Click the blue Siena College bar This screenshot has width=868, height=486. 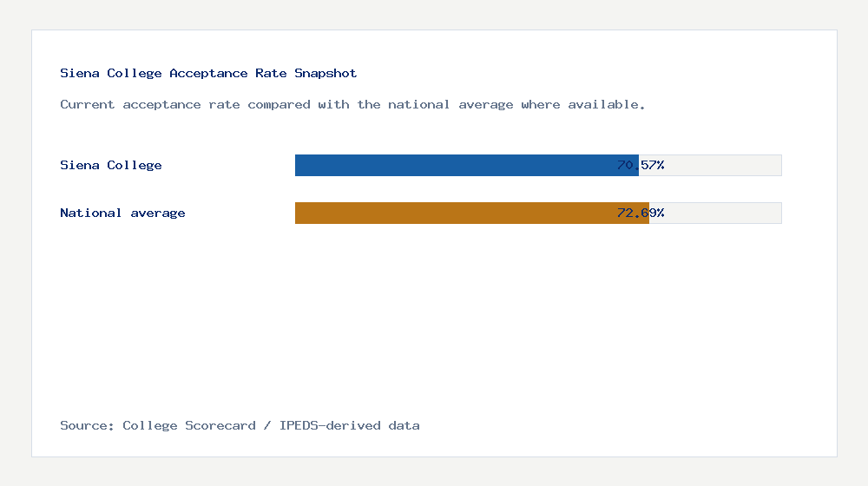click(x=467, y=166)
